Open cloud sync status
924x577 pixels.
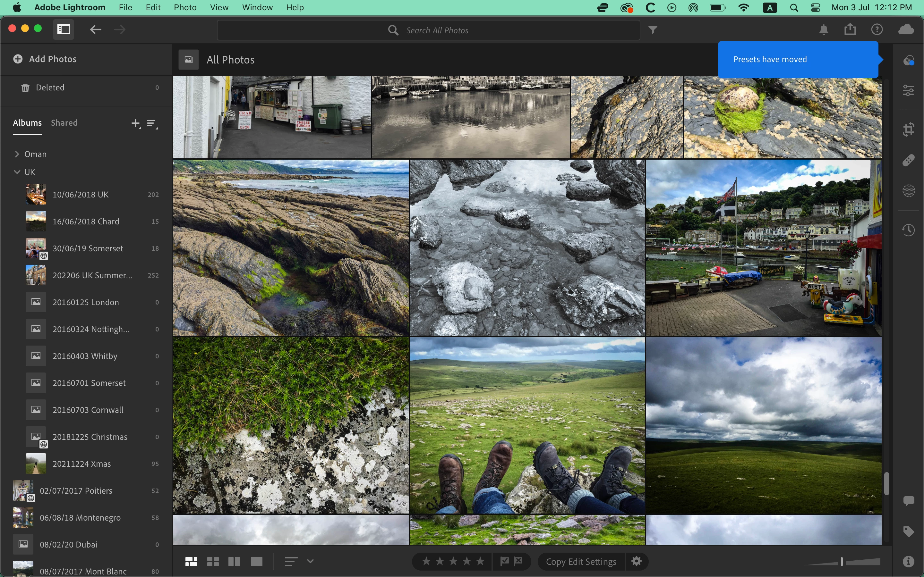[906, 29]
